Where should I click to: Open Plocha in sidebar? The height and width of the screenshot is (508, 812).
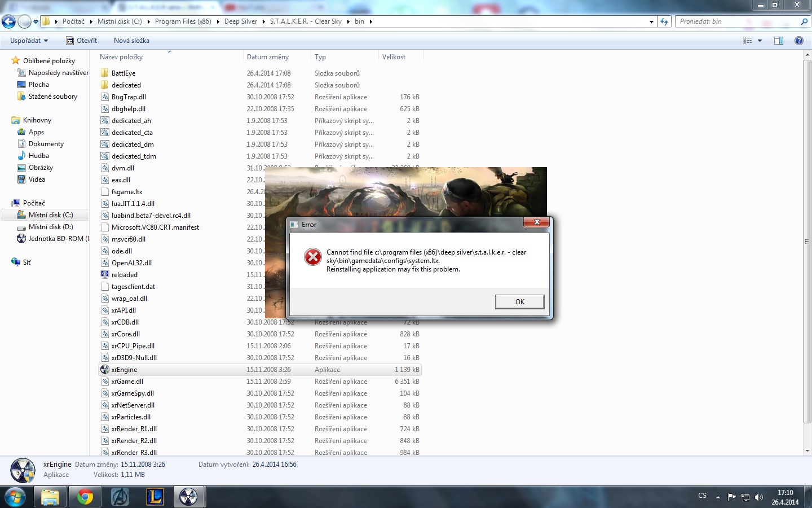point(33,85)
